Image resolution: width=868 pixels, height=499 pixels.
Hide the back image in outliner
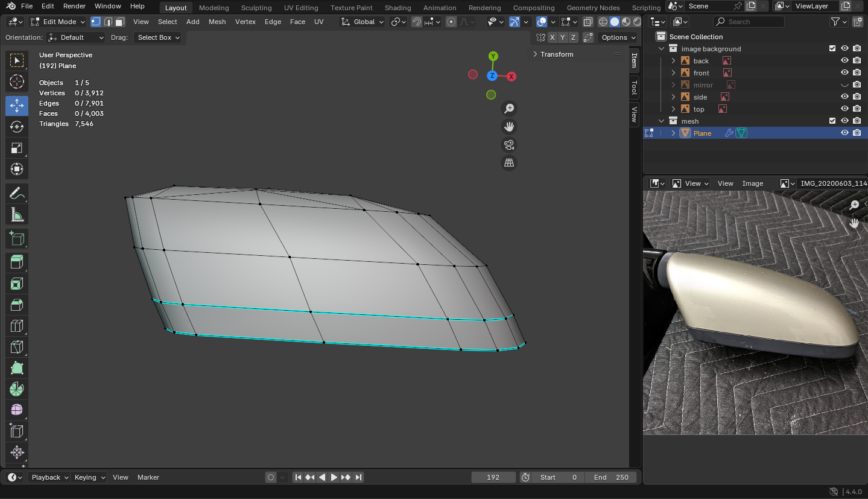[x=844, y=61]
